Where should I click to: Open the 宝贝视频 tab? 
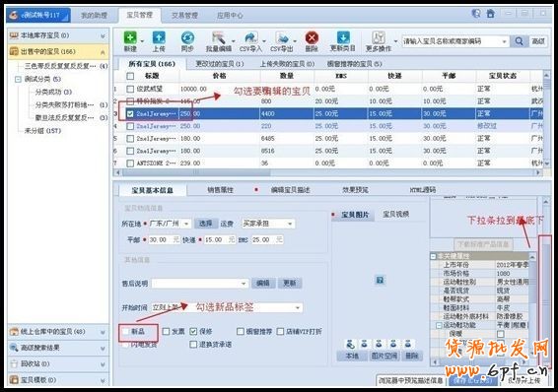point(395,215)
